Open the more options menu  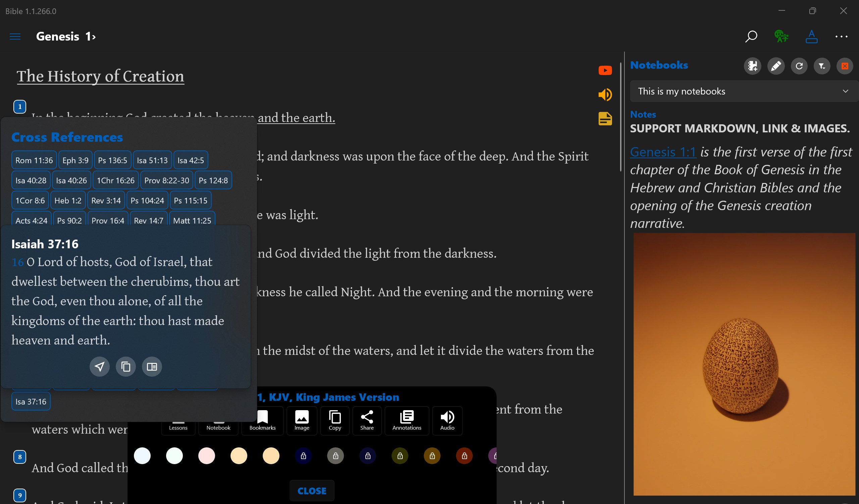[x=842, y=37]
